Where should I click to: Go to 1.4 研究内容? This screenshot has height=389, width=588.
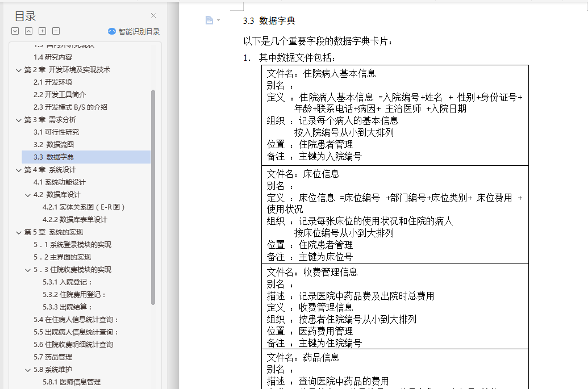point(53,57)
